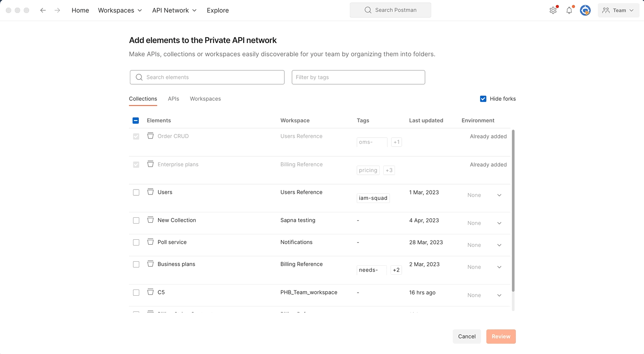Check the checkbox for New Collection

[136, 220]
